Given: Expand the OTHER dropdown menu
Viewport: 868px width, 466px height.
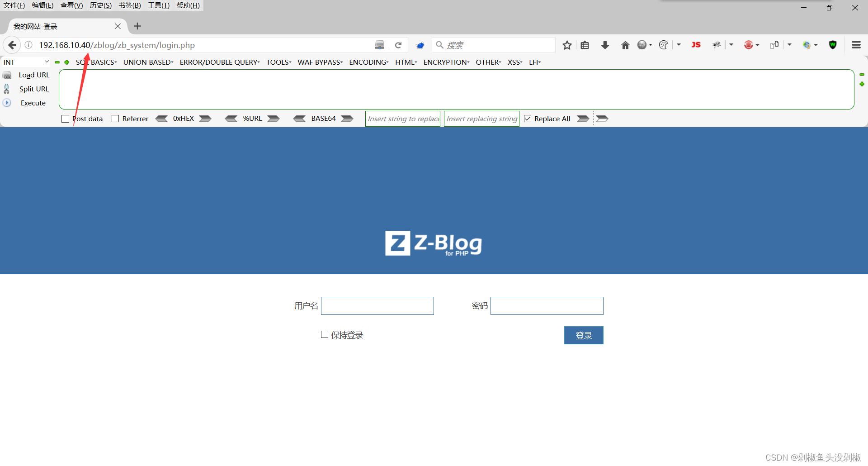Looking at the screenshot, I should pos(488,62).
